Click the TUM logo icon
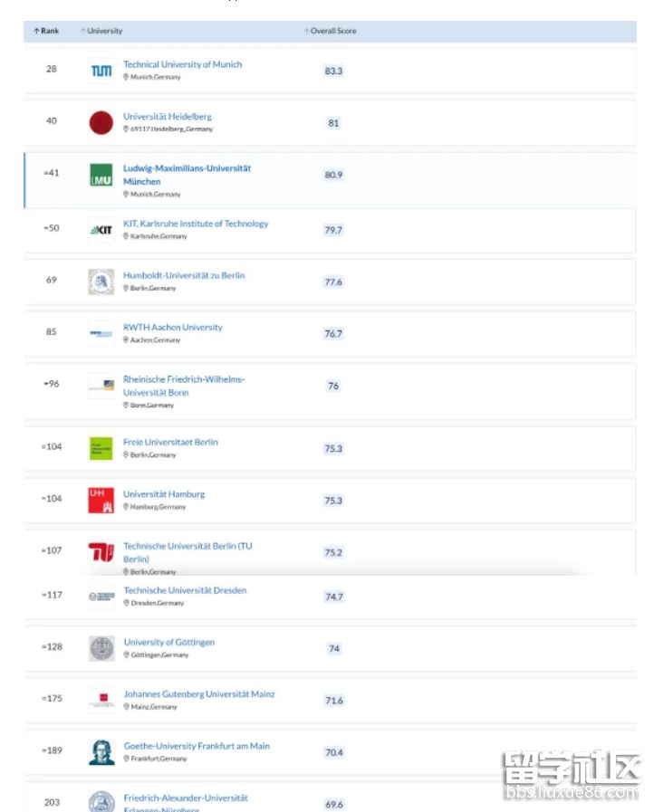 (x=101, y=71)
